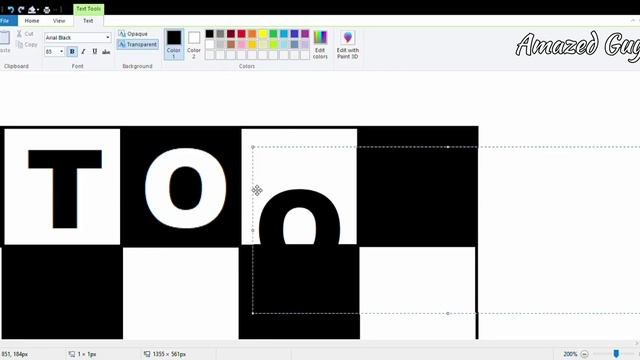This screenshot has height=360, width=640.
Task: Click the Redo arrow in the quick access toolbar
Action: point(21,9)
